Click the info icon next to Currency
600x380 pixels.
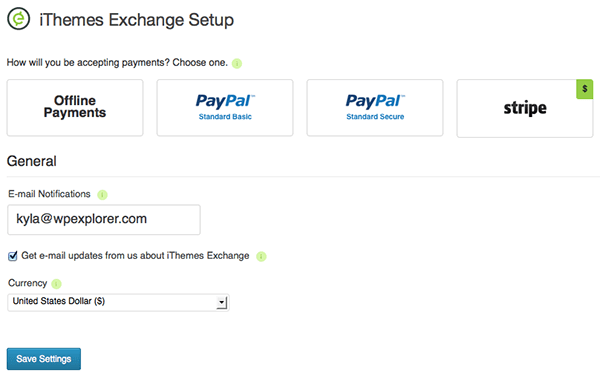tap(56, 284)
